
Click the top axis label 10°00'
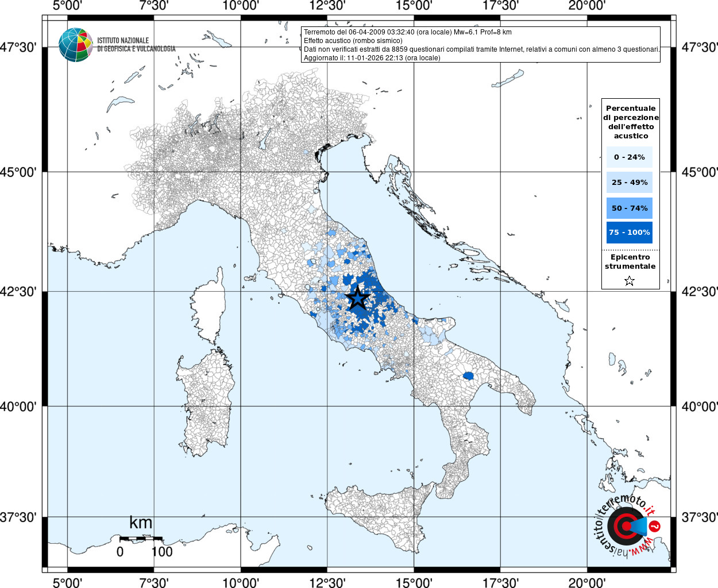point(241,6)
